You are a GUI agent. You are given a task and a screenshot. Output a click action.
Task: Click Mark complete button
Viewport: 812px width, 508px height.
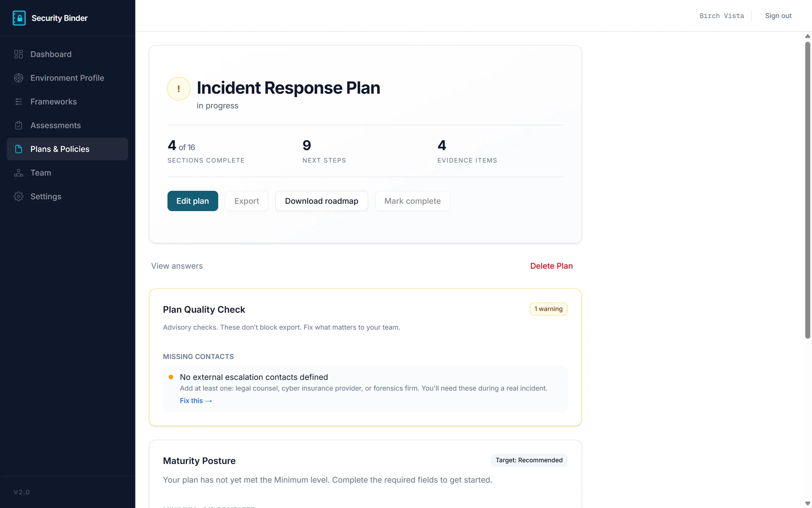(x=412, y=201)
